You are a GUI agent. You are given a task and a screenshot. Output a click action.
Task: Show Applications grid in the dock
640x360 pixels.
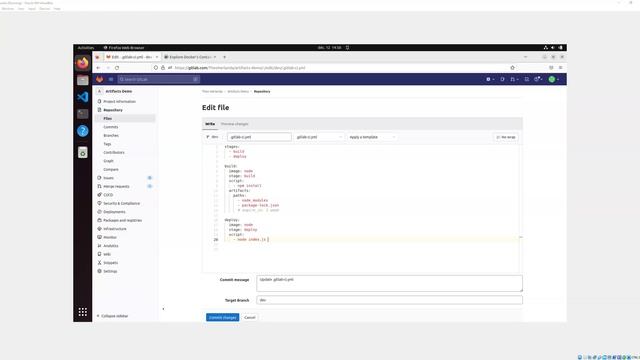point(82,312)
